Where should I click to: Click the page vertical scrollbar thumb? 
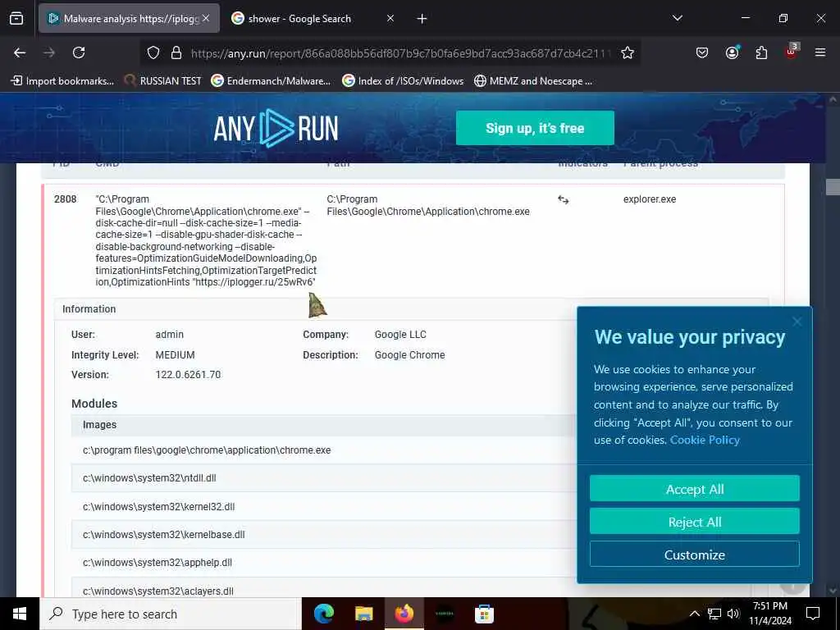coord(833,187)
